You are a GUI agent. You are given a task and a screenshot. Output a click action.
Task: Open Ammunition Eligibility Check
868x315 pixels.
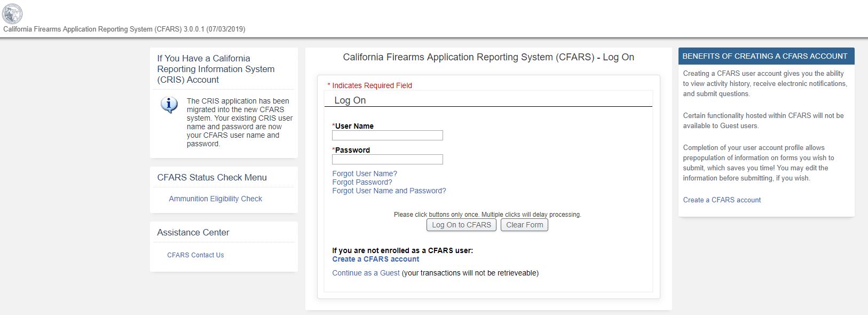point(215,199)
